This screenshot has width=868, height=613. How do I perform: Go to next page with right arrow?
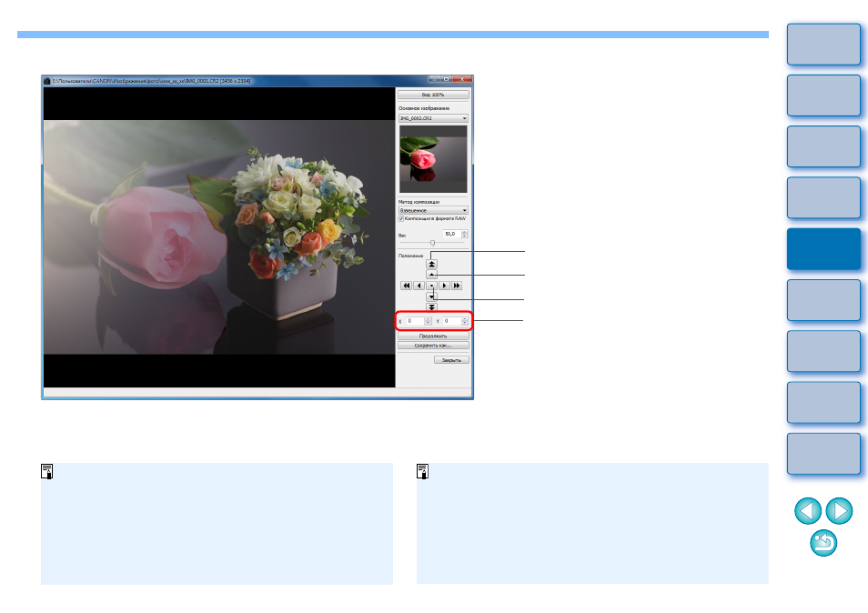pos(839,511)
